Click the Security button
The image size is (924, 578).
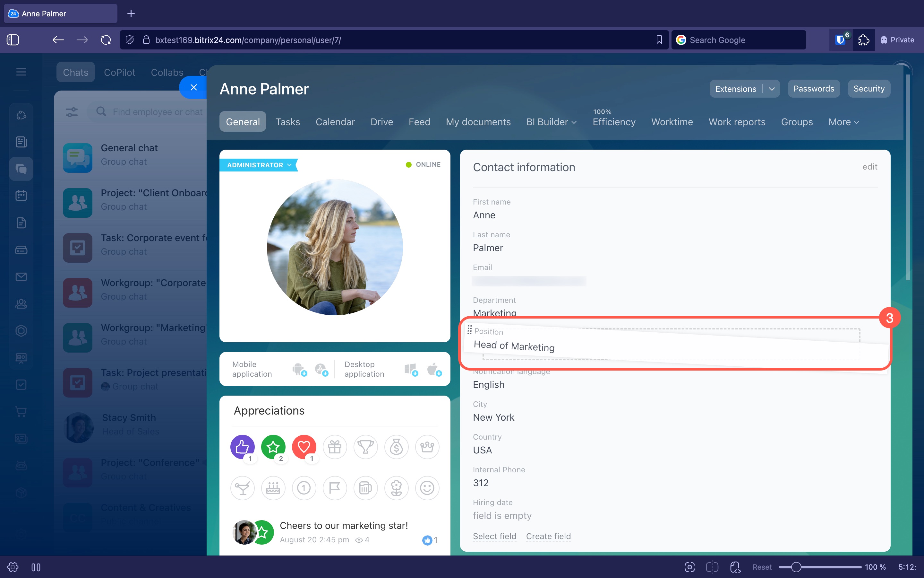coord(869,89)
